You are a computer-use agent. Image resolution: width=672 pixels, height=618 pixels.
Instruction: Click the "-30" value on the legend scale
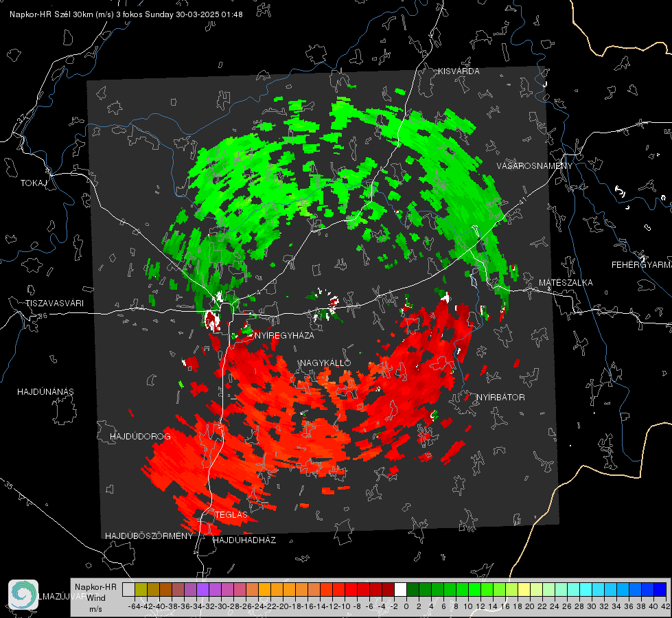221,606
